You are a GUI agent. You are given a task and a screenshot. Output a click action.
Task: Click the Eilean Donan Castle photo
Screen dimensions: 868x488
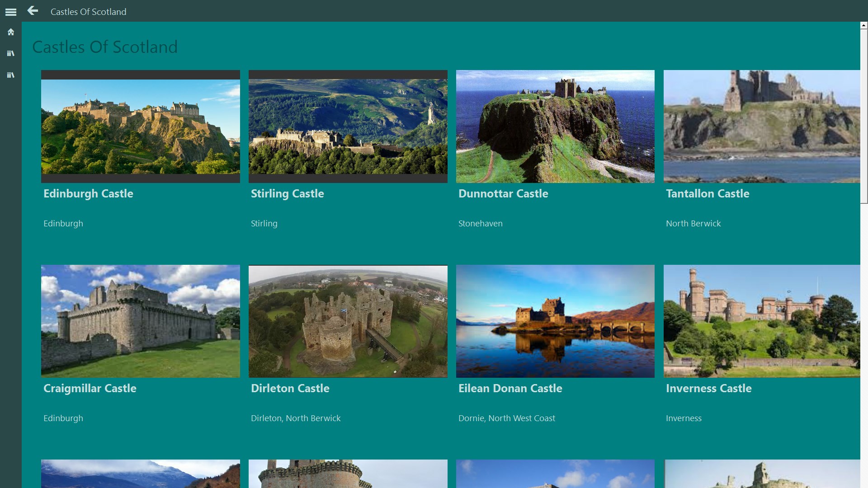click(555, 321)
